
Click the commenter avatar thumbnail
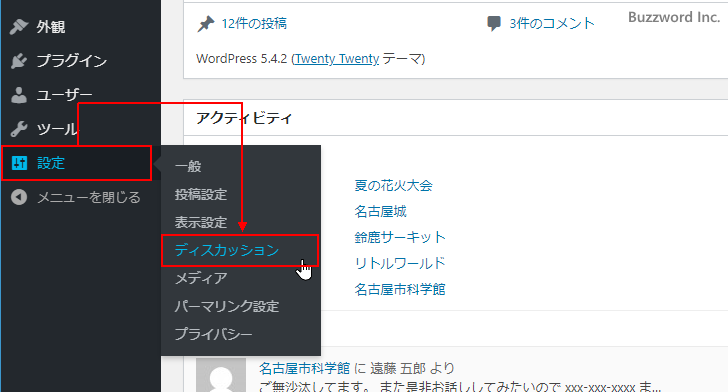[x=221, y=375]
